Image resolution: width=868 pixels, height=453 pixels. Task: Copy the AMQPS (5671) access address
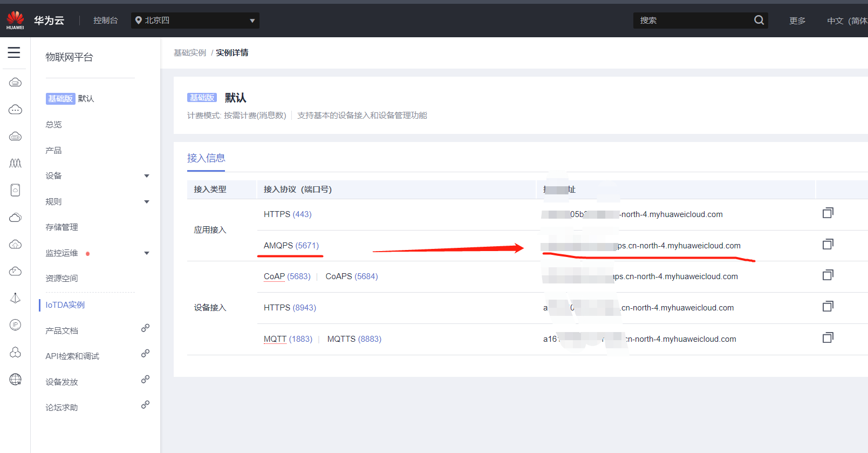tap(828, 245)
